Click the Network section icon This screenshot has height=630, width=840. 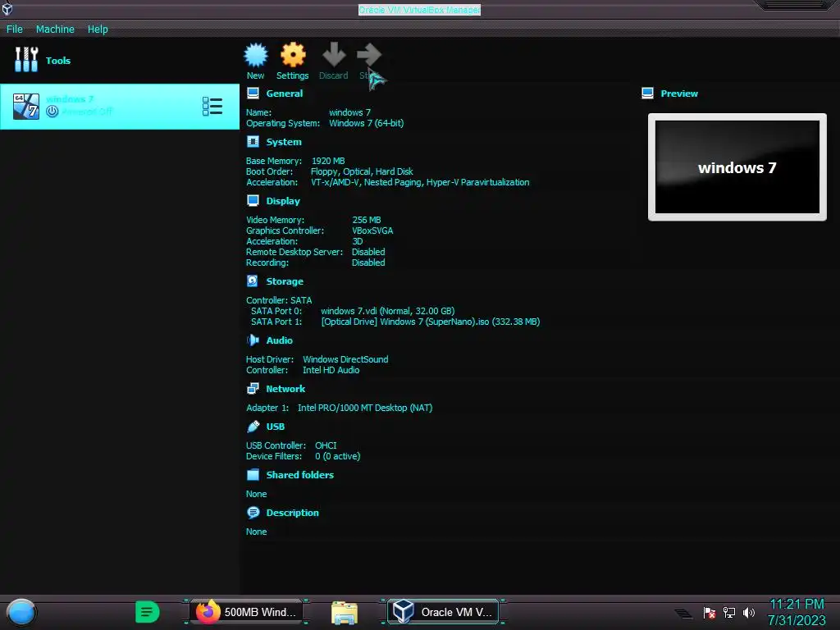click(253, 388)
